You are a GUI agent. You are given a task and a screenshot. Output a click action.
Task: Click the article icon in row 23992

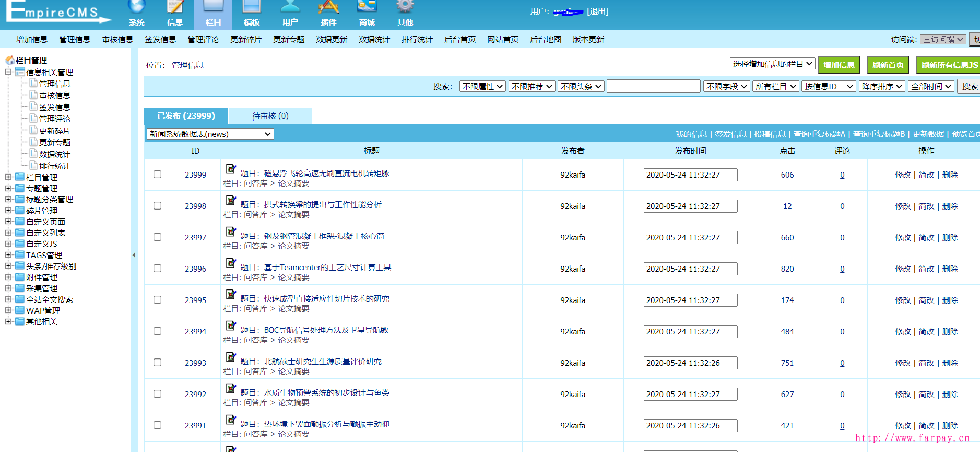[231, 388]
